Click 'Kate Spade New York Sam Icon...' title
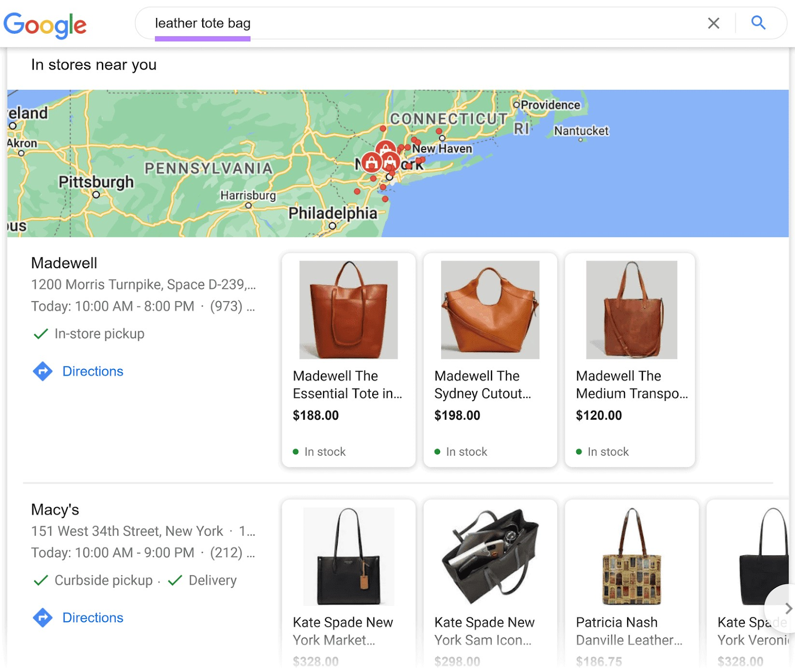Viewport: 795px width, 672px height. [x=484, y=631]
